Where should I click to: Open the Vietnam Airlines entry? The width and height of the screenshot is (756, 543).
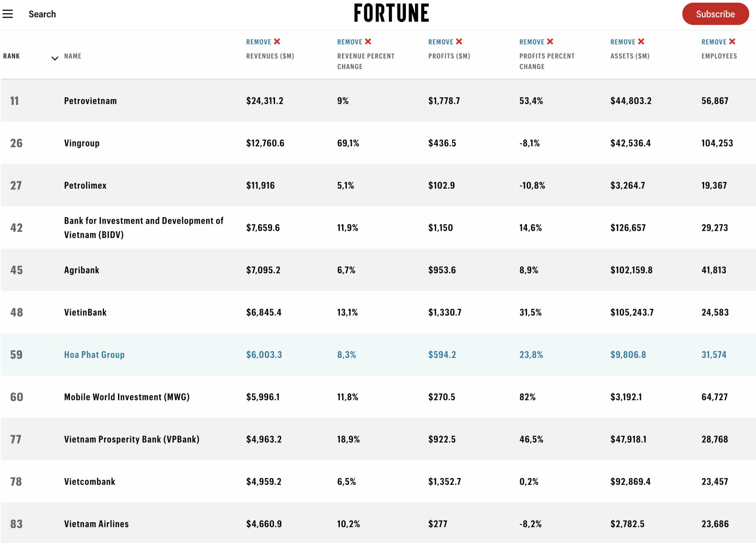coord(96,524)
